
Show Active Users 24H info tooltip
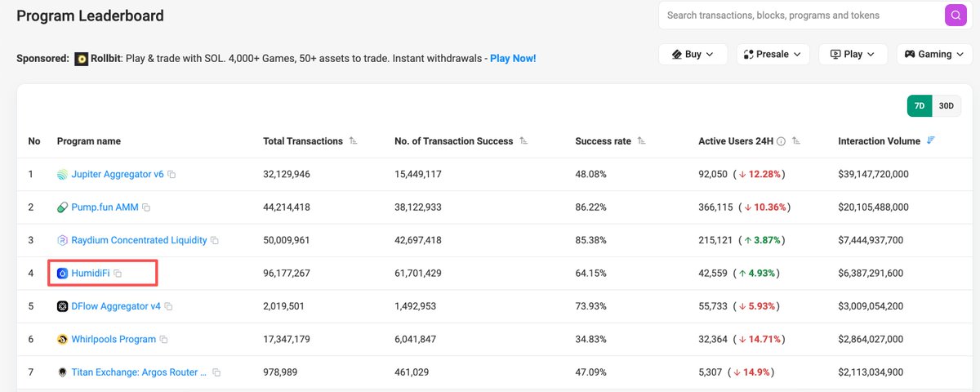(x=781, y=141)
